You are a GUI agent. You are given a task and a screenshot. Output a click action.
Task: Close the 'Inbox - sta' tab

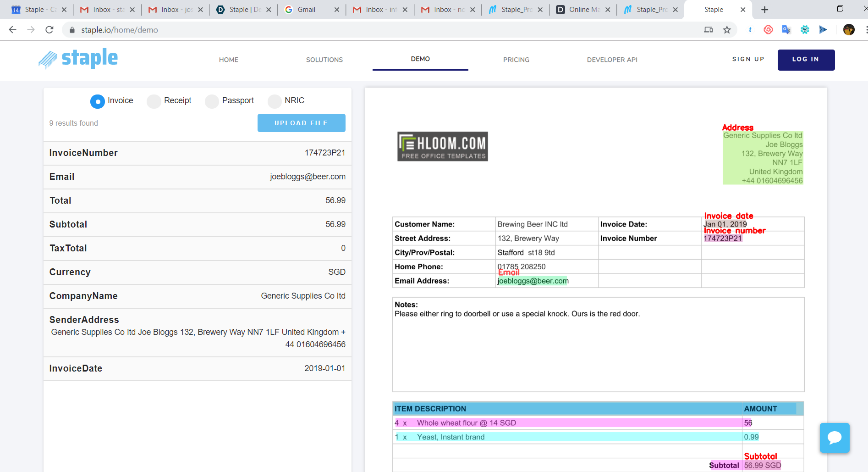tap(132, 10)
